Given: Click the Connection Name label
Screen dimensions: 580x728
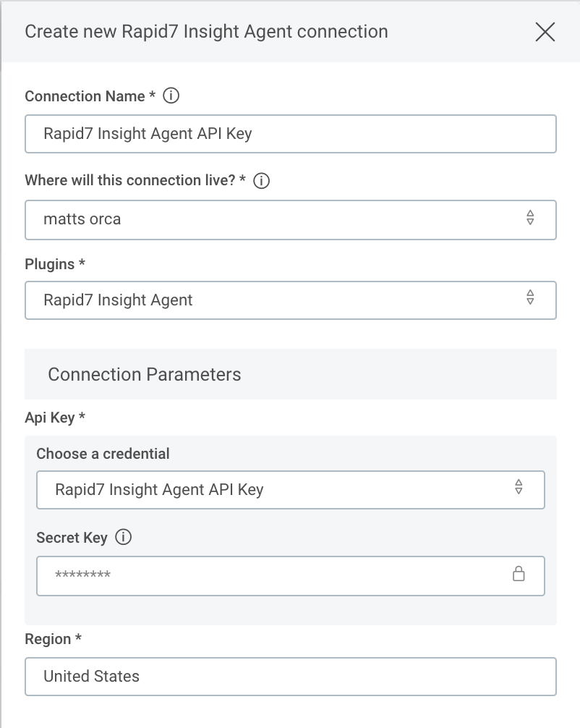Looking at the screenshot, I should (85, 96).
